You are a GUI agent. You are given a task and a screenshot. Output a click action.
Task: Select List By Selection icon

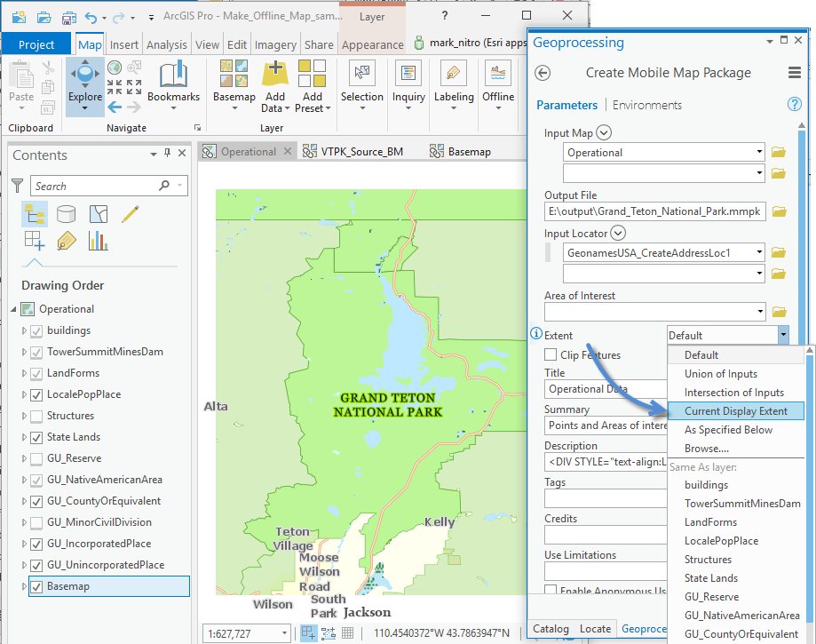coord(99,214)
